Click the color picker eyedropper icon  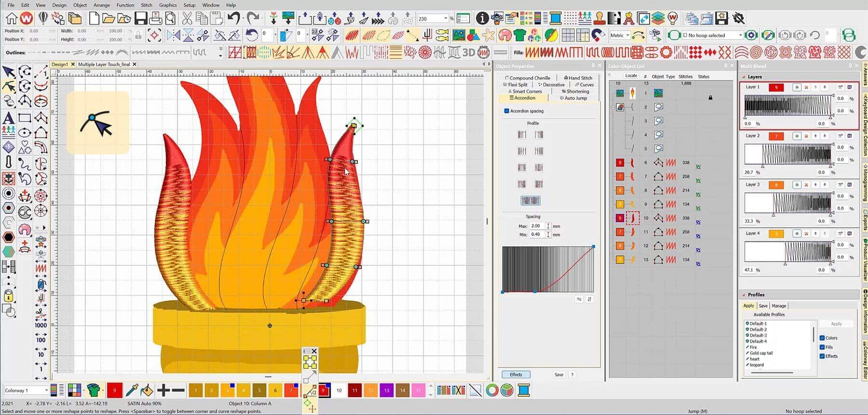pos(131,390)
